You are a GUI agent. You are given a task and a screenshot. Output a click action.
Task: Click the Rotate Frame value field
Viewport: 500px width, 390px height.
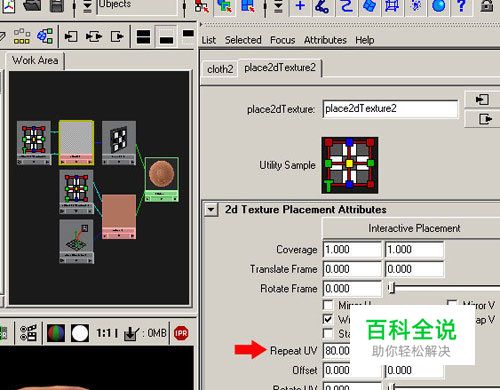352,288
